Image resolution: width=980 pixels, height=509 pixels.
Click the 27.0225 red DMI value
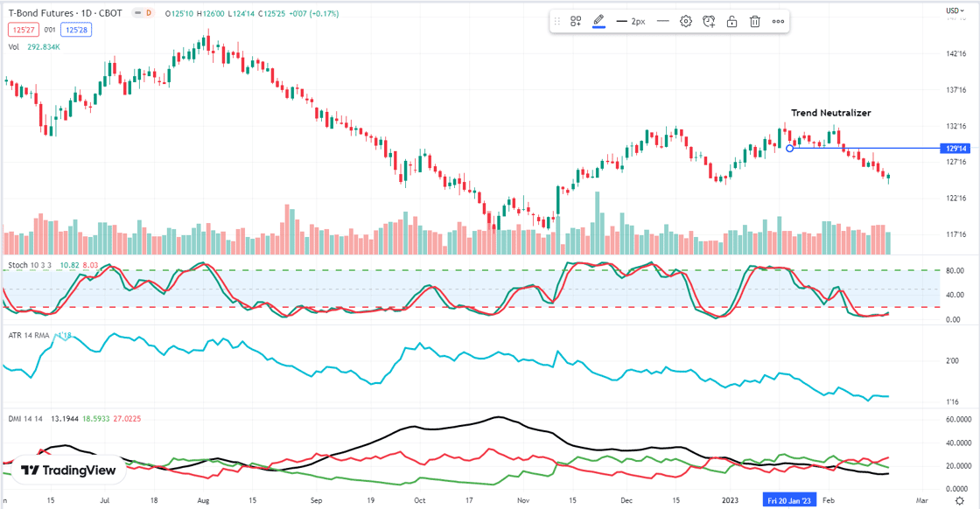(127, 418)
